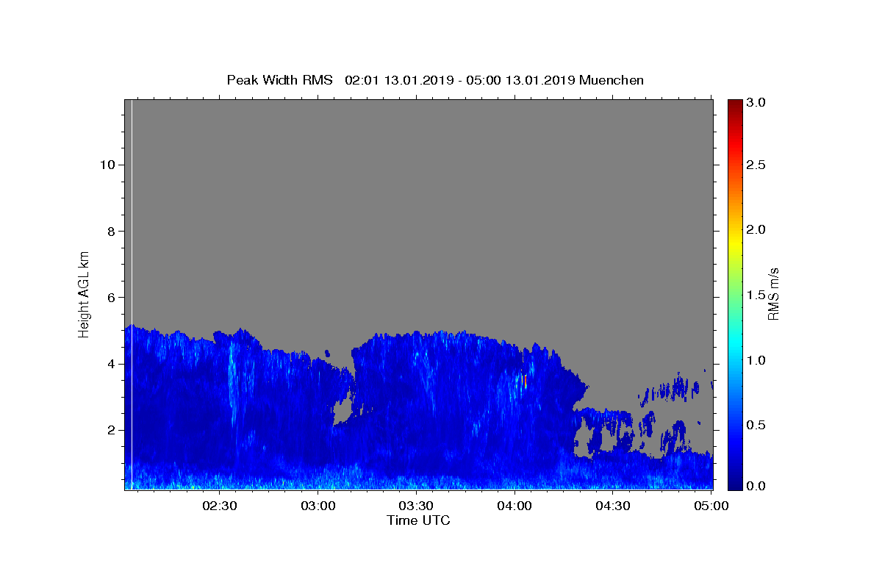Click the plot title 'Peak Width RMS'

pos(279,80)
